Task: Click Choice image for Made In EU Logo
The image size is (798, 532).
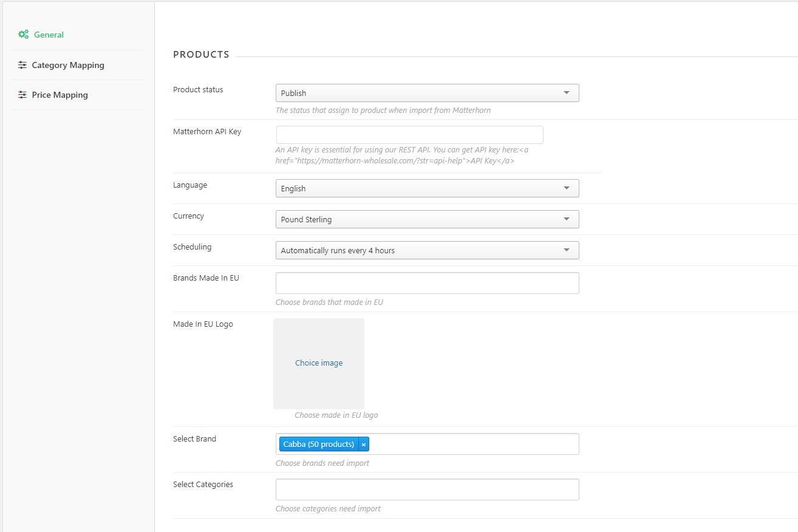Action: coord(318,363)
